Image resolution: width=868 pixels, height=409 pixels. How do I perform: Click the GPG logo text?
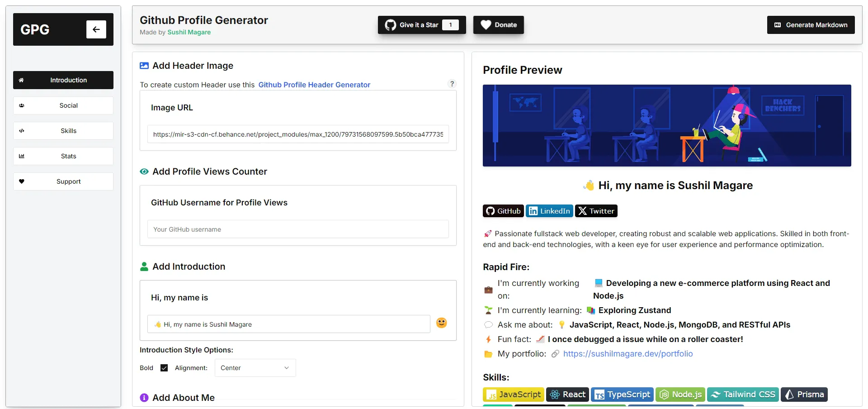[35, 29]
